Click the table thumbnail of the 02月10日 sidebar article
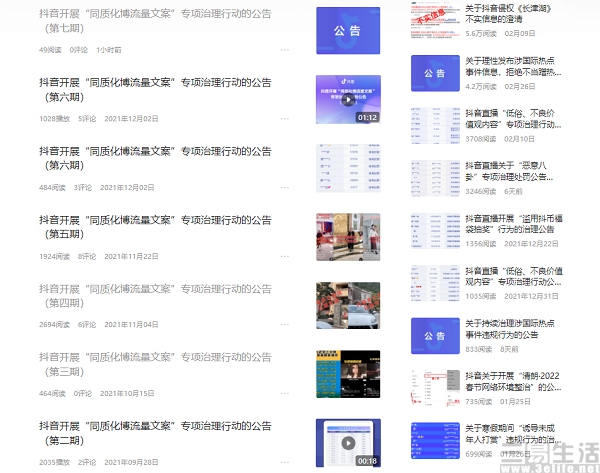 (435, 126)
